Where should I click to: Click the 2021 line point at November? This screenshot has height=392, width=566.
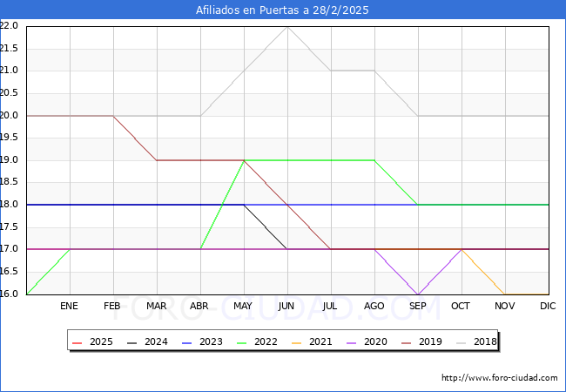[505, 294]
